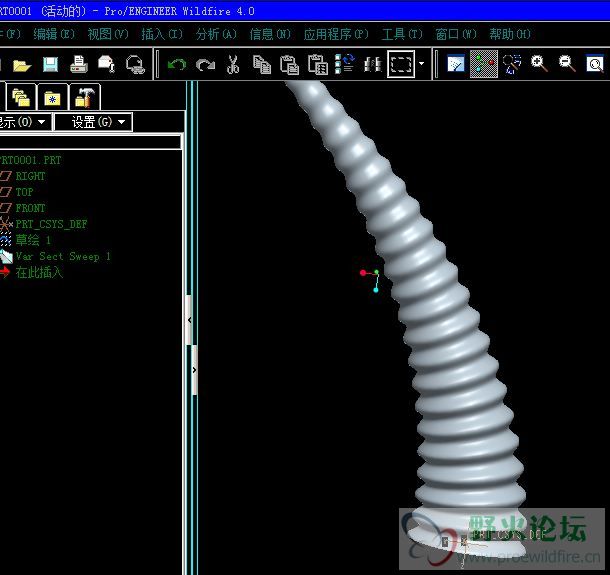The height and width of the screenshot is (575, 610).
Task: Open the Favorites folder tab
Action: pos(53,97)
